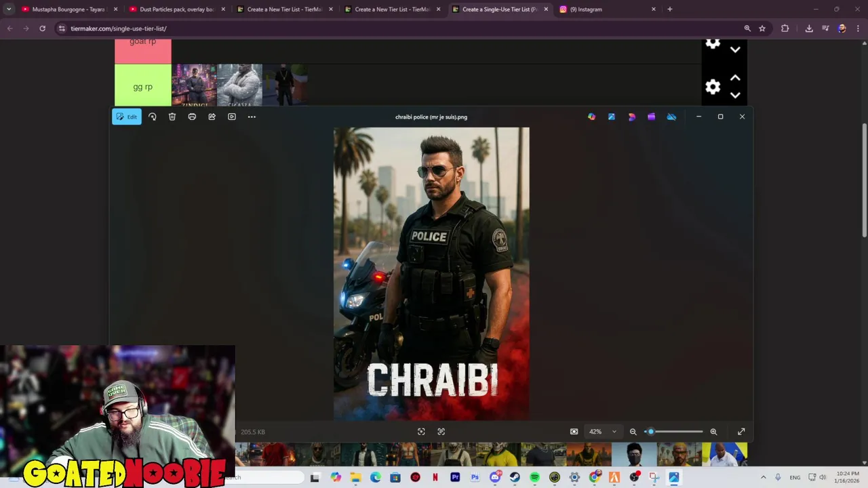Viewport: 868px width, 488px height.
Task: Reload the tiermaker page
Action: [42, 28]
